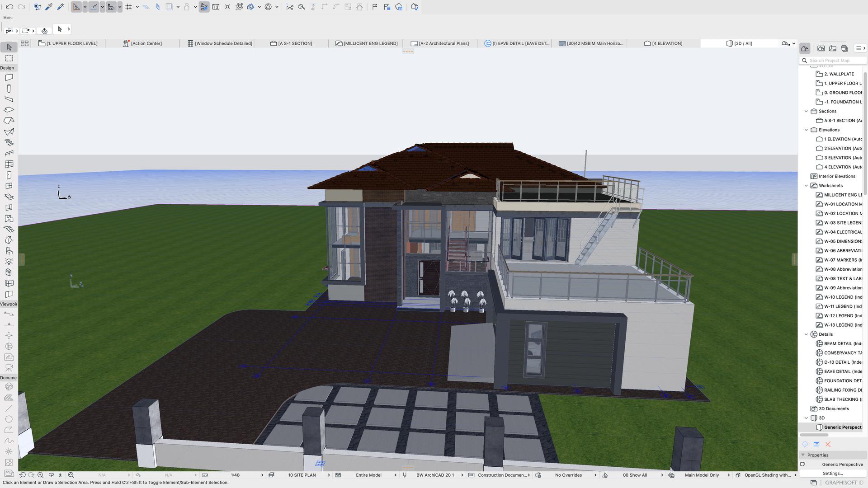Click the Settings... button in Properties
This screenshot has width=868, height=488.
click(832, 474)
